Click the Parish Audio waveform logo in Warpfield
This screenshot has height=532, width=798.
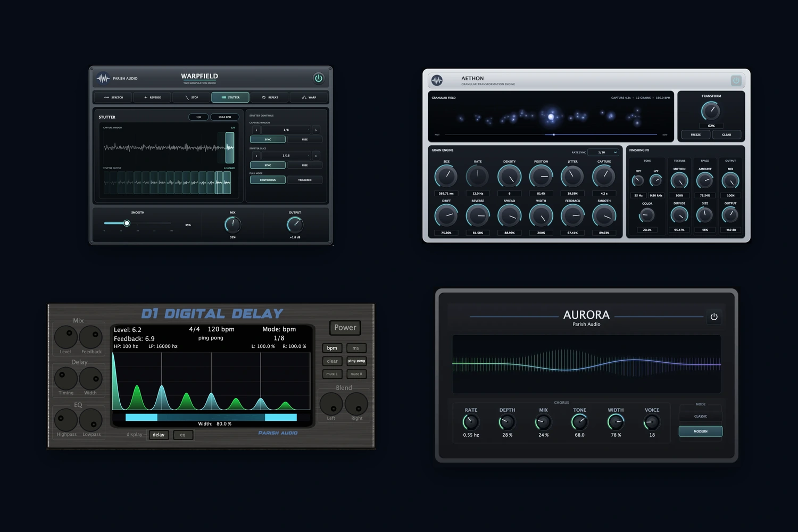103,78
